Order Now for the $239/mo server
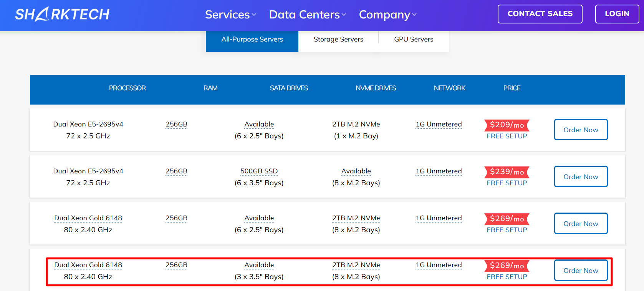This screenshot has height=291, width=644. pyautogui.click(x=581, y=176)
